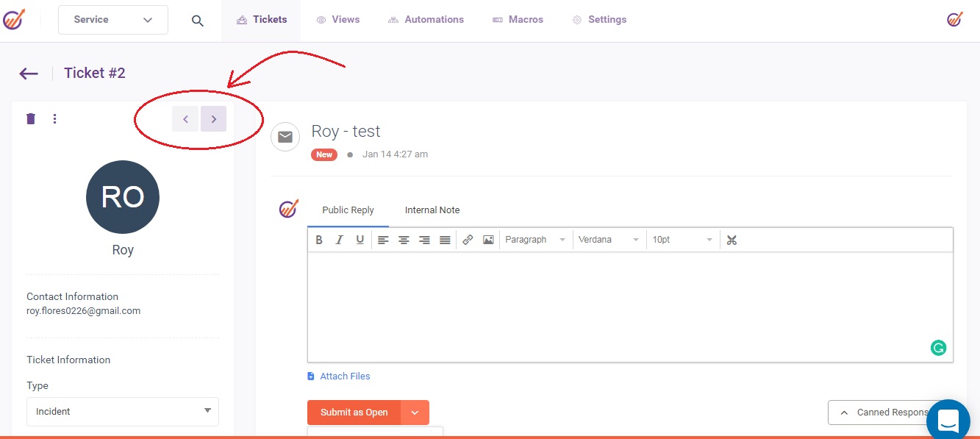Click the insert image icon in editor
The width and height of the screenshot is (980, 439).
click(488, 240)
